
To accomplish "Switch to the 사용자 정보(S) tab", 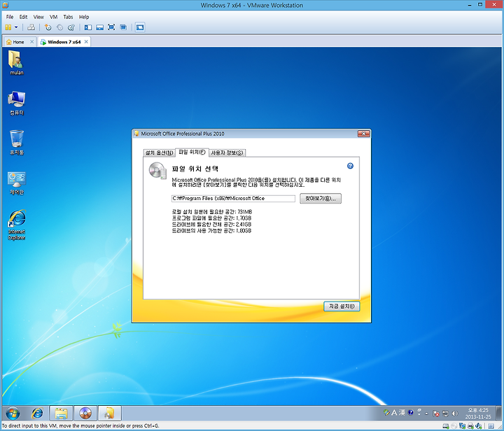I will 227,153.
